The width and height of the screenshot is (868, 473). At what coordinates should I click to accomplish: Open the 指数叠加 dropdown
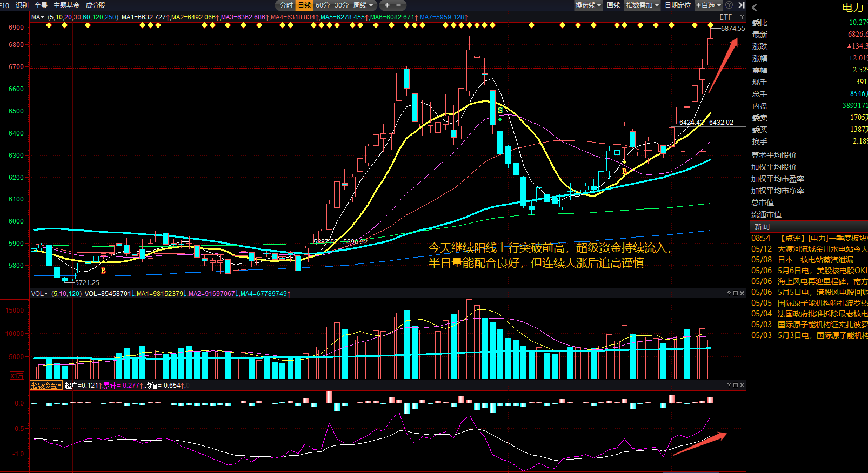[x=642, y=5]
